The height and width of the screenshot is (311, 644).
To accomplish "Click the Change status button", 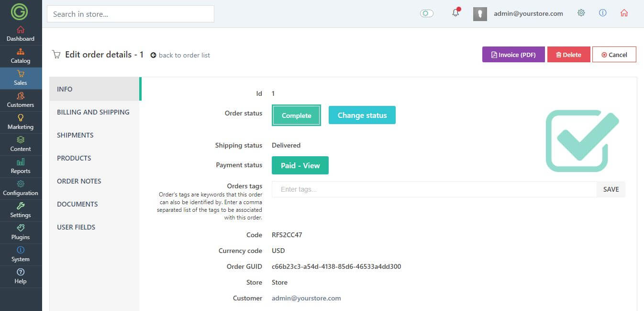I will 362,115.
